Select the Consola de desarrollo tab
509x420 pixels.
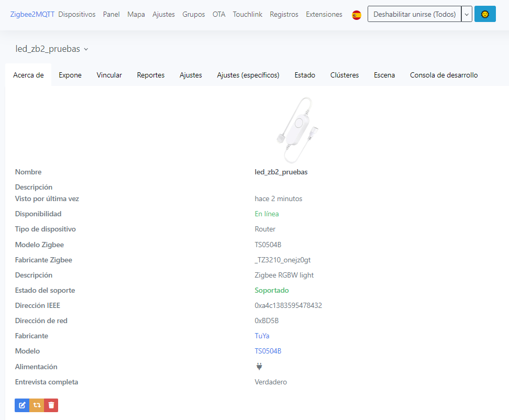pyautogui.click(x=444, y=75)
